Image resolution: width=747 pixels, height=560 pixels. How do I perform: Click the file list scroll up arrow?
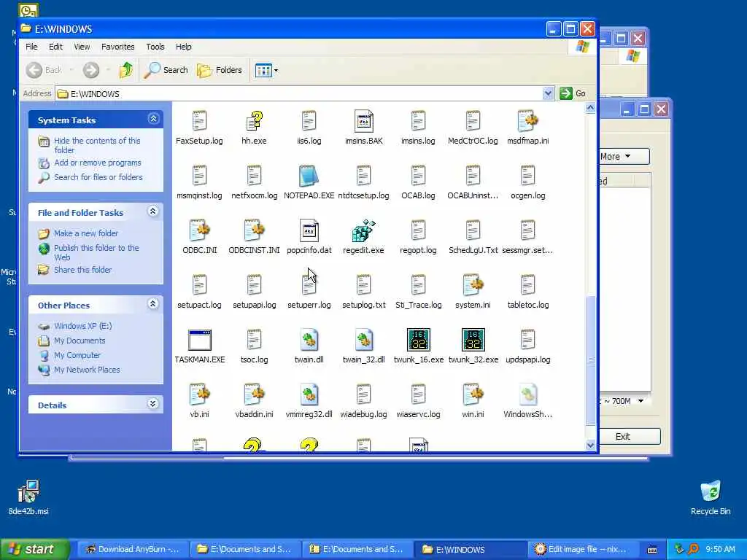point(590,108)
